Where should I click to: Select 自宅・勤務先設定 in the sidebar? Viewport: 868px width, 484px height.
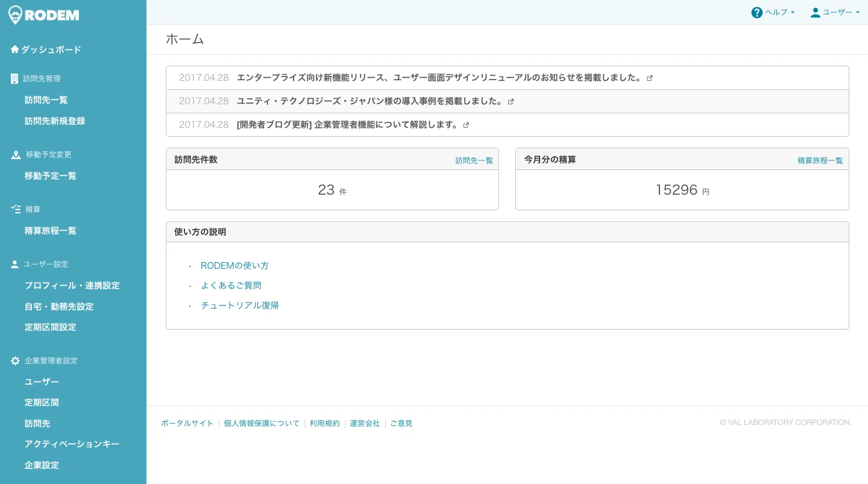59,307
